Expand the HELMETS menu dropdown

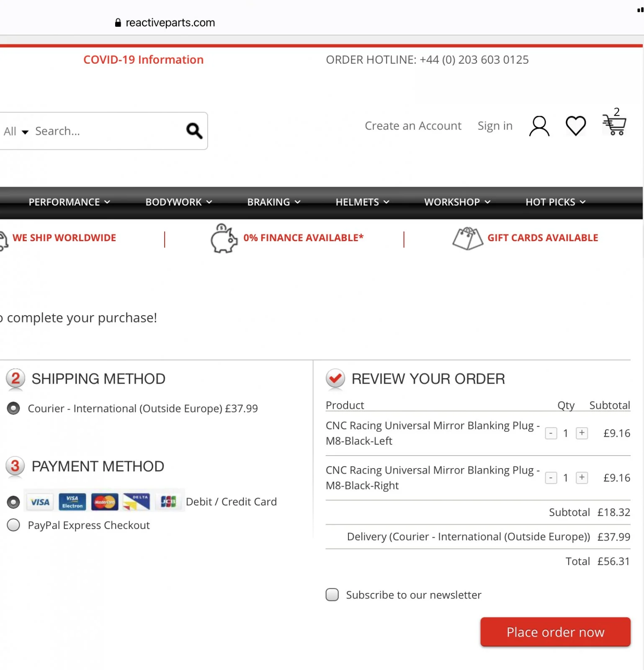point(362,202)
